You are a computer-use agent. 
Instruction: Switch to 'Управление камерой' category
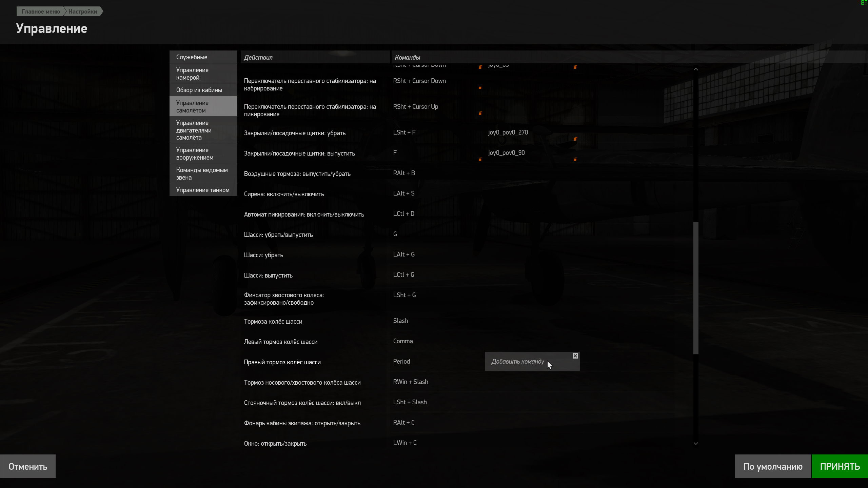click(203, 74)
